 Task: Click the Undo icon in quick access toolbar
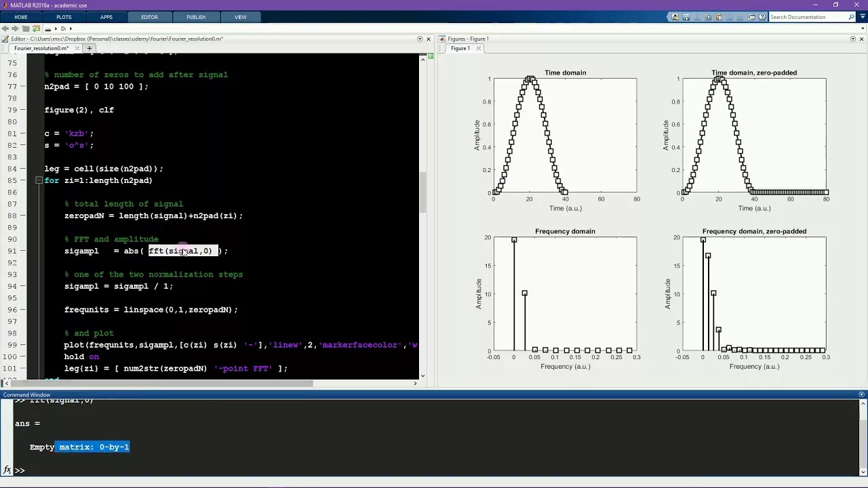(x=730, y=17)
